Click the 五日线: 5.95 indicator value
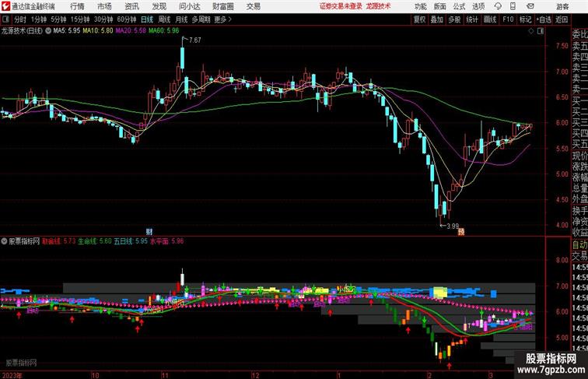Screen dimensions: 588x379 [131, 241]
